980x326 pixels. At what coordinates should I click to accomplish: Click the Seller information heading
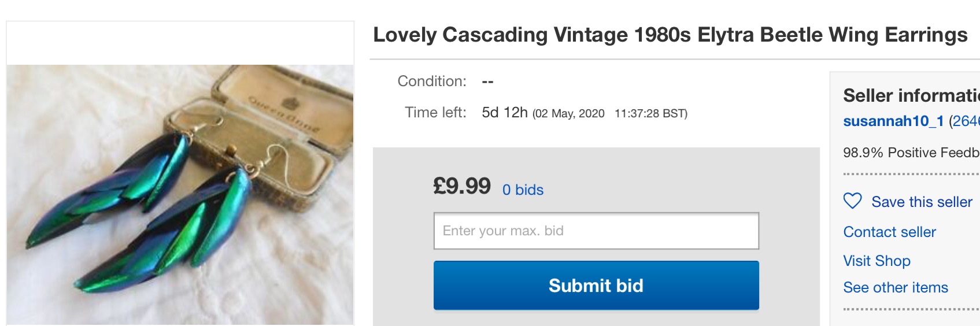(911, 95)
